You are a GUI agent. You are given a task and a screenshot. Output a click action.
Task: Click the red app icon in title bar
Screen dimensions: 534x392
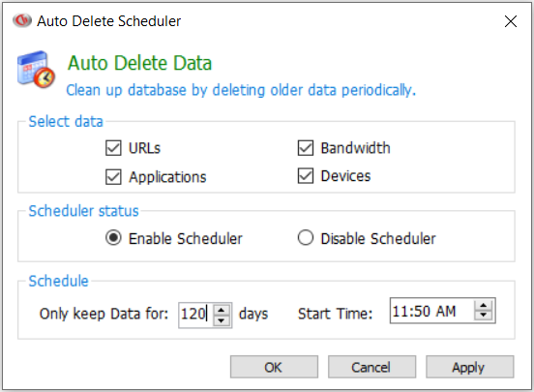22,20
